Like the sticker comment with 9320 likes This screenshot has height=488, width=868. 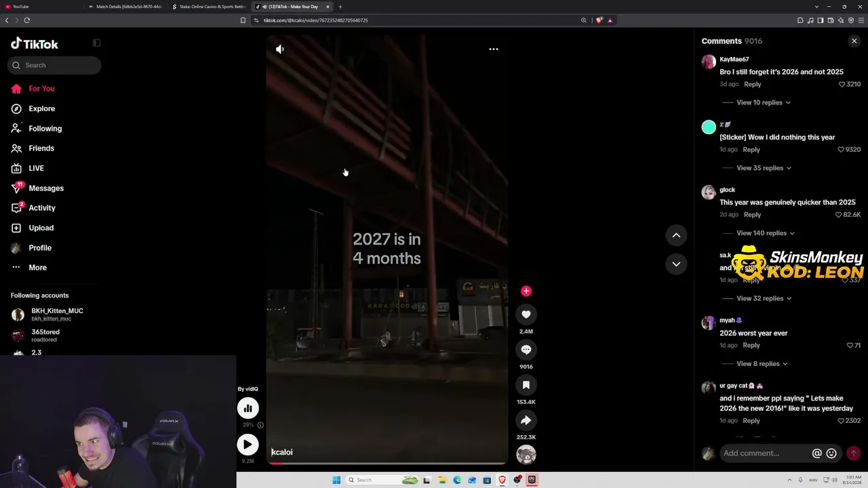click(841, 150)
